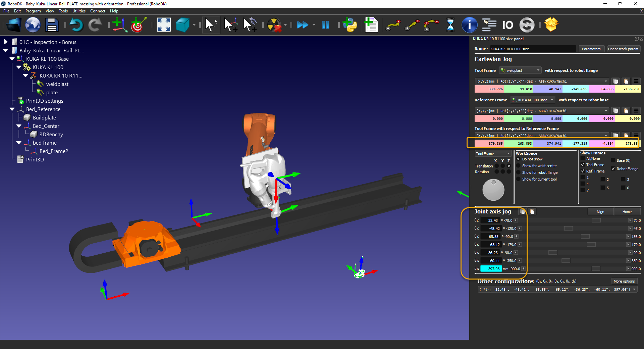Open the add-in package box icon

pyautogui.click(x=551, y=24)
